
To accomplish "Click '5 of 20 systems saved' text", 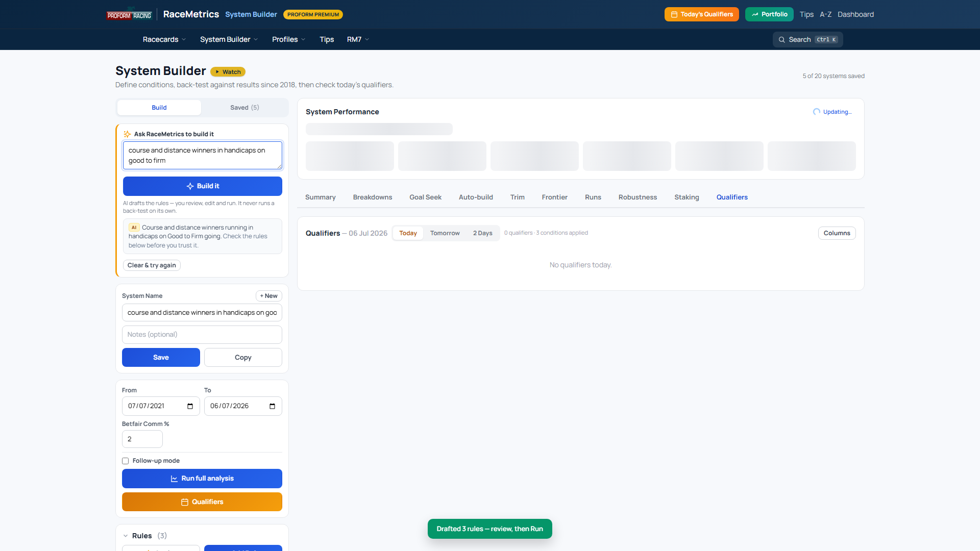I will (834, 76).
